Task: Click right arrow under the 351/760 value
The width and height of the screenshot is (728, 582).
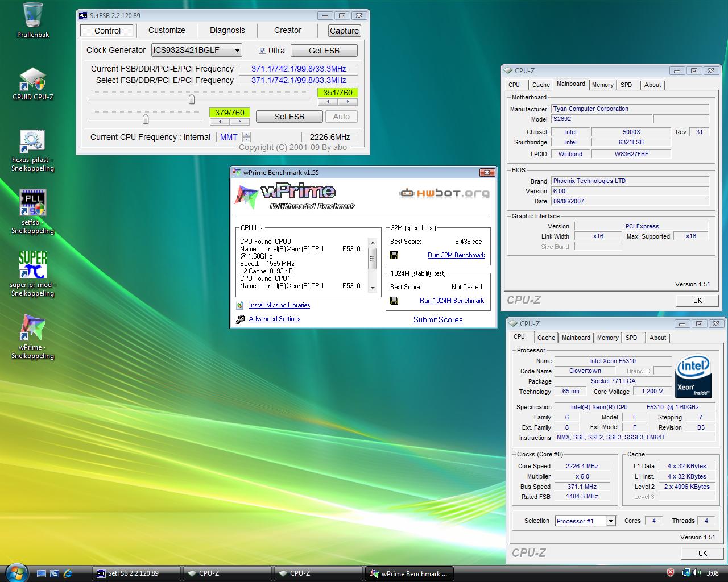Action: 348,102
